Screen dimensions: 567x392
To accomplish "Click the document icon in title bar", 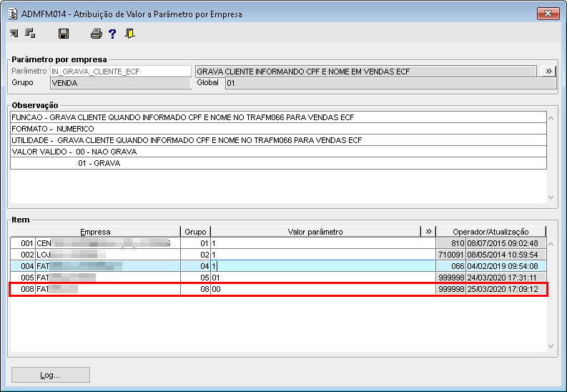I will point(13,14).
